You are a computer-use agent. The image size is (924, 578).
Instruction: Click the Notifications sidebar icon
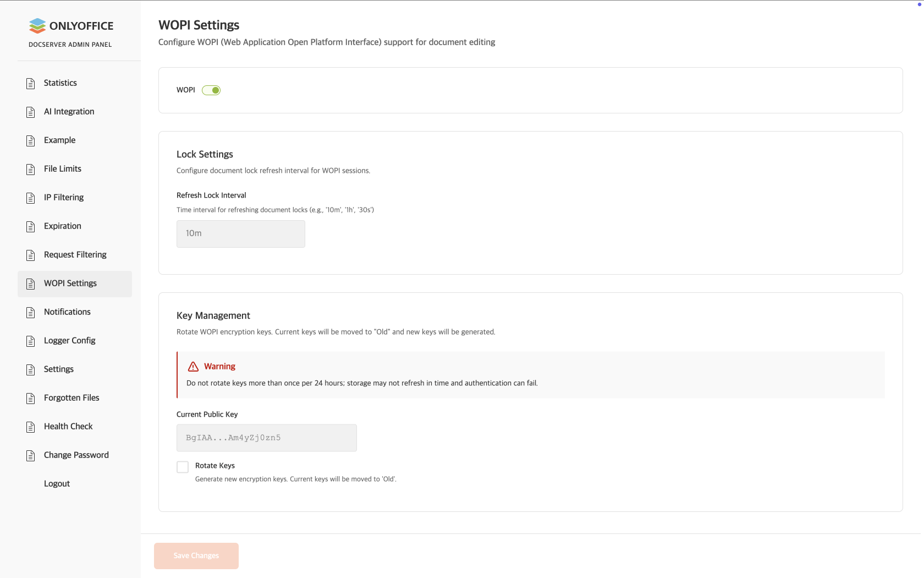(31, 312)
